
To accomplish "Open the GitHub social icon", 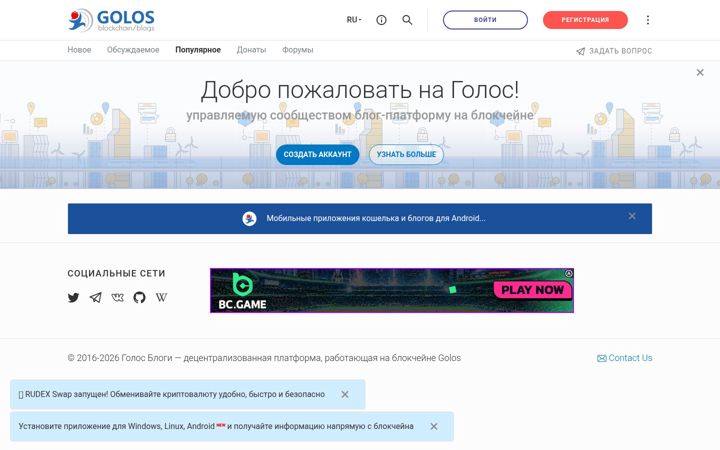I will (x=139, y=298).
